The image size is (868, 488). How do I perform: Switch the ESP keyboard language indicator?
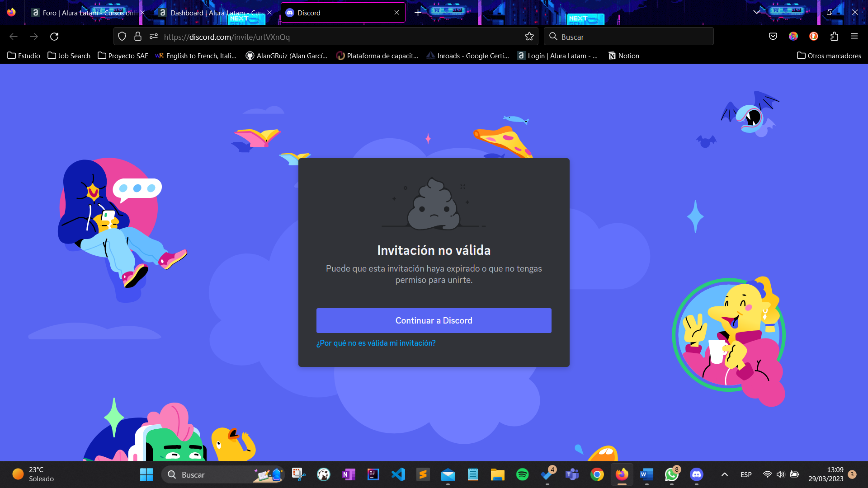(746, 474)
